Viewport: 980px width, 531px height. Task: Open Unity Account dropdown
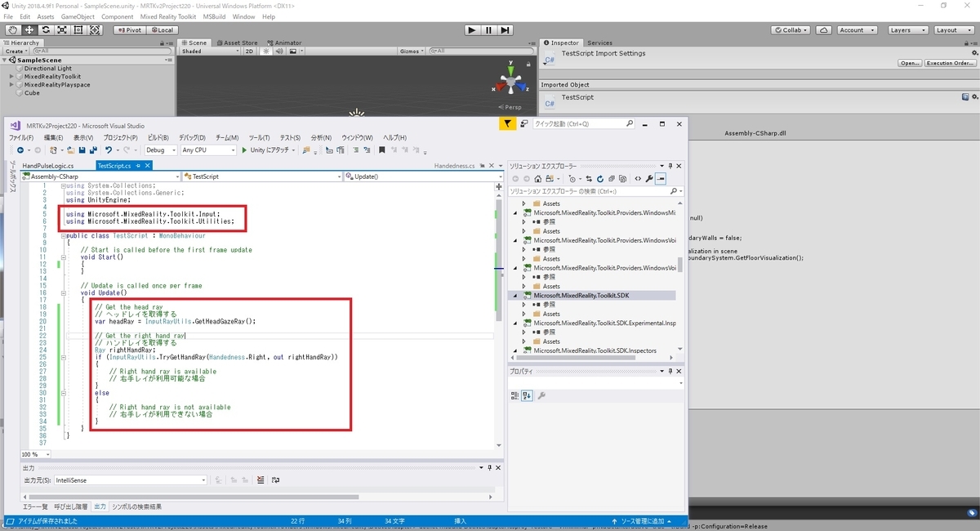coord(856,30)
